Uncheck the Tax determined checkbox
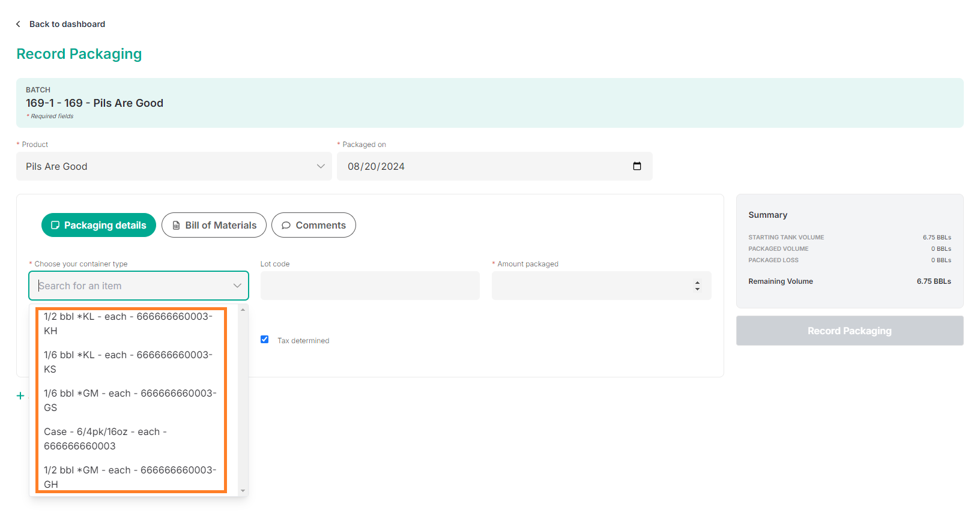The image size is (980, 522). coord(264,340)
